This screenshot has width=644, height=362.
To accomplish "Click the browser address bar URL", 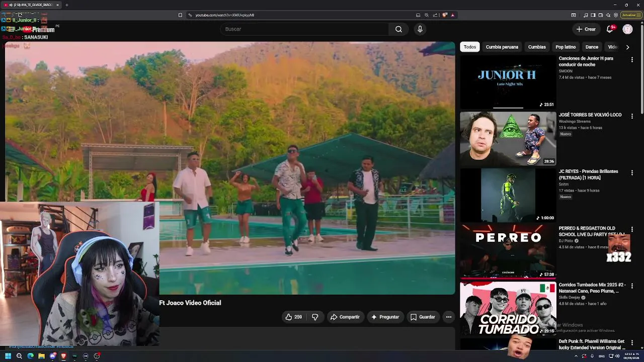I will coord(225,15).
